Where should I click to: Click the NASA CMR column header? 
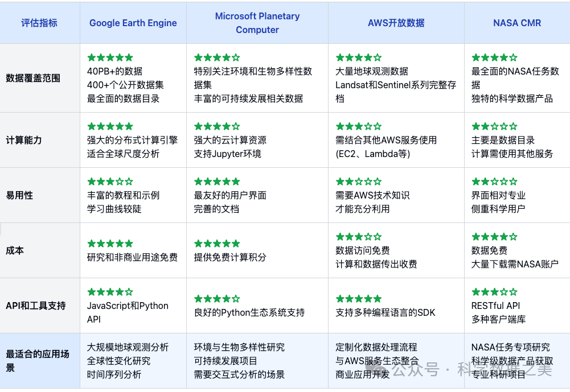pos(517,23)
